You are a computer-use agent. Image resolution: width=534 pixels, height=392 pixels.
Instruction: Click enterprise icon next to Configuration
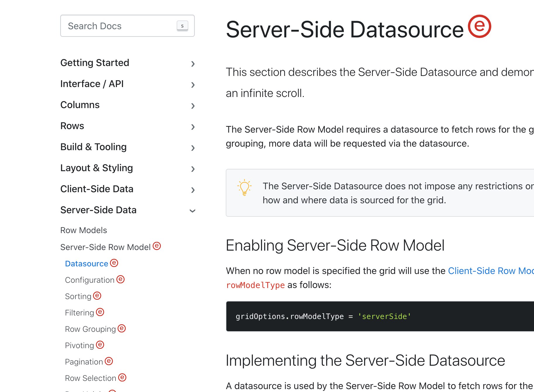pos(120,279)
